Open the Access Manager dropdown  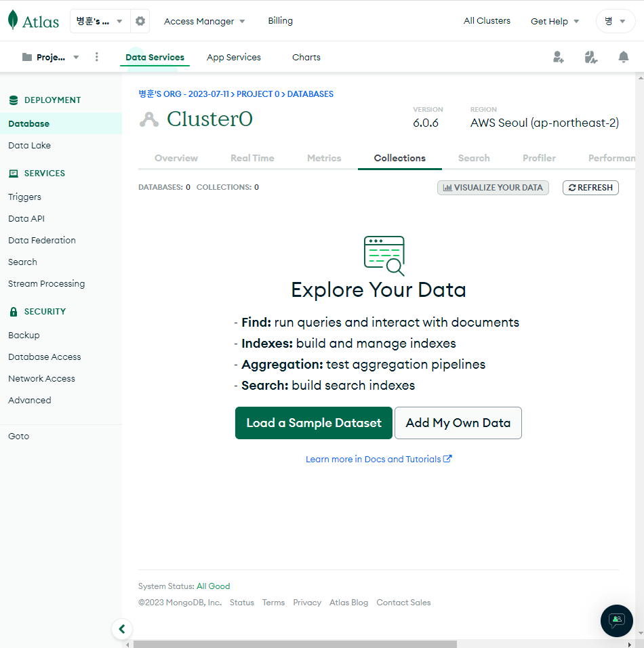coord(204,21)
